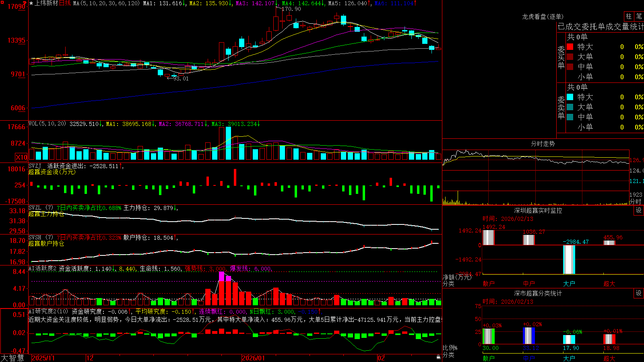The height and width of the screenshot is (362, 644).
Task: Click the AI研究度2(10) indicator label
Action: coord(49,311)
